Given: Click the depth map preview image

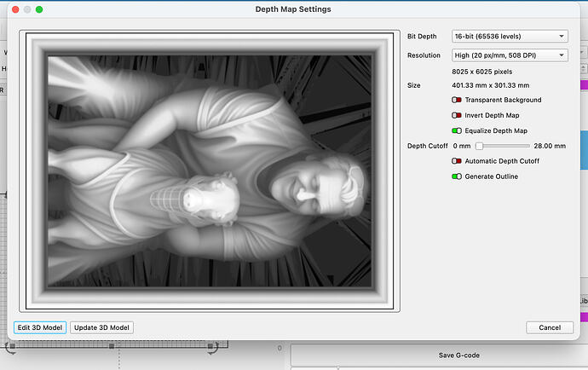Looking at the screenshot, I should point(210,171).
